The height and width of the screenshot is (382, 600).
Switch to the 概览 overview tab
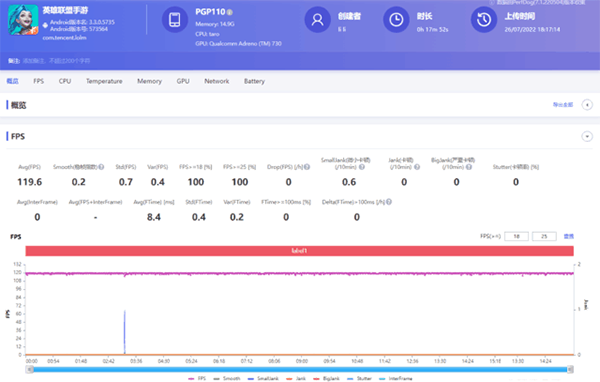point(13,81)
